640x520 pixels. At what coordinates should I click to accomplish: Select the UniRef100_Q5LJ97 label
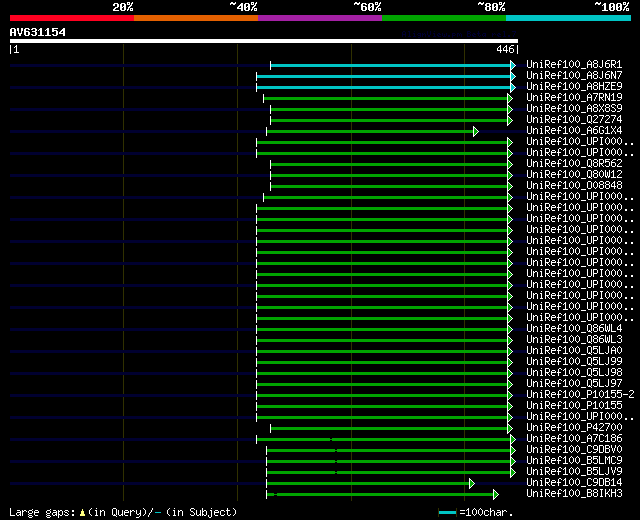(x=574, y=384)
